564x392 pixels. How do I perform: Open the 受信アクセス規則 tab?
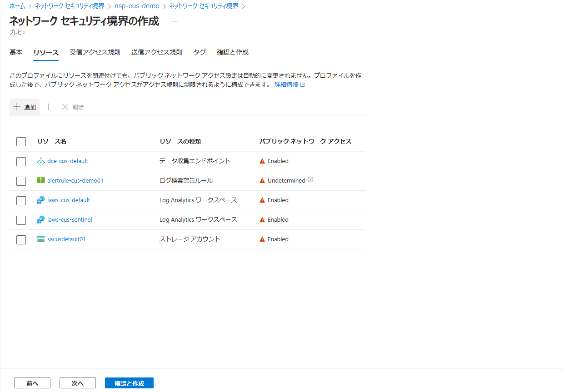click(95, 52)
